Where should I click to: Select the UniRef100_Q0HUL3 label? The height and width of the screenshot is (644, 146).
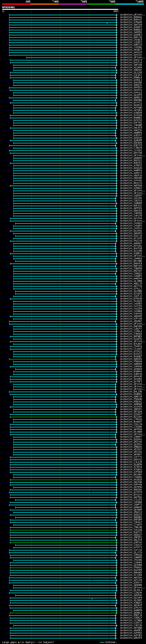click(x=131, y=80)
